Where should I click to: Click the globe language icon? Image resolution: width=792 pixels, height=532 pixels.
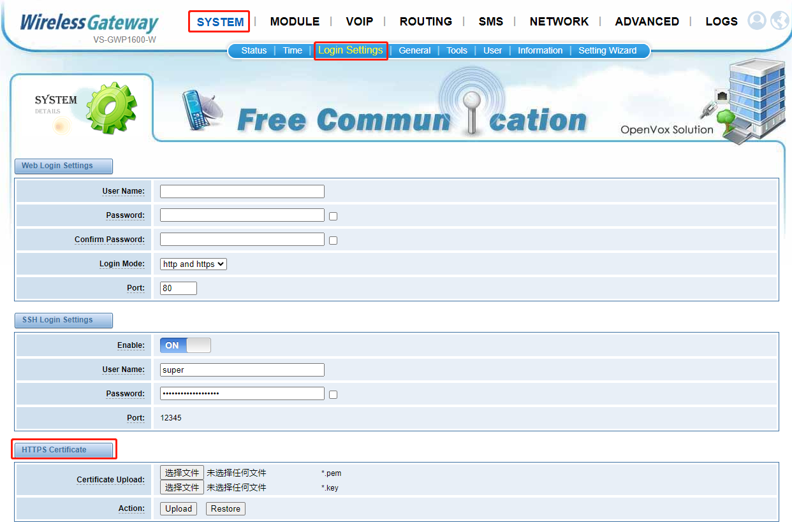point(780,21)
